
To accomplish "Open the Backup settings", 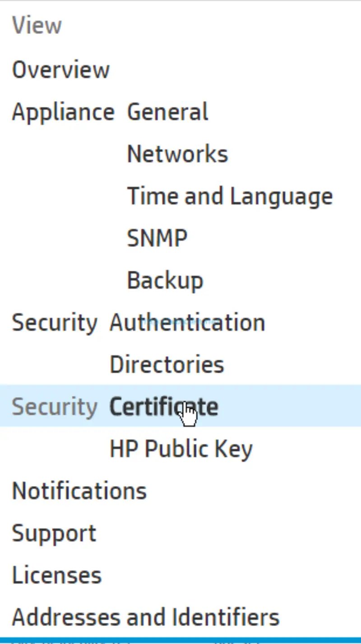I will click(165, 280).
